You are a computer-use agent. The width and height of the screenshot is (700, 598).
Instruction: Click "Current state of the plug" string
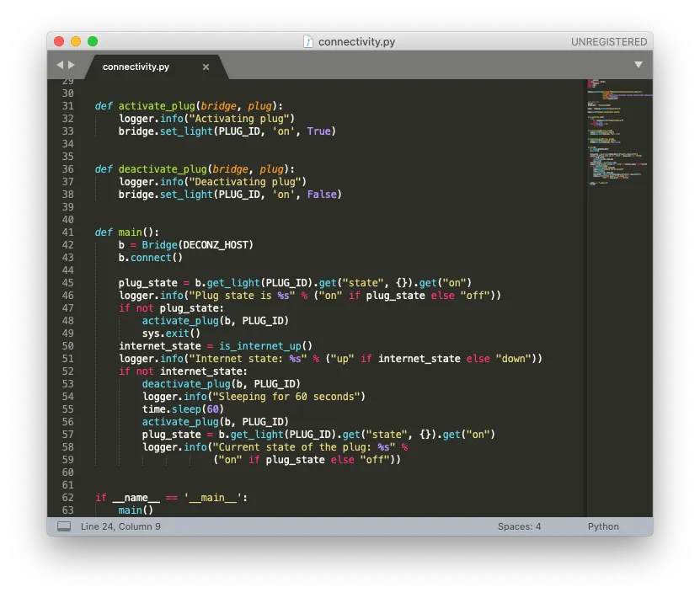(303, 447)
